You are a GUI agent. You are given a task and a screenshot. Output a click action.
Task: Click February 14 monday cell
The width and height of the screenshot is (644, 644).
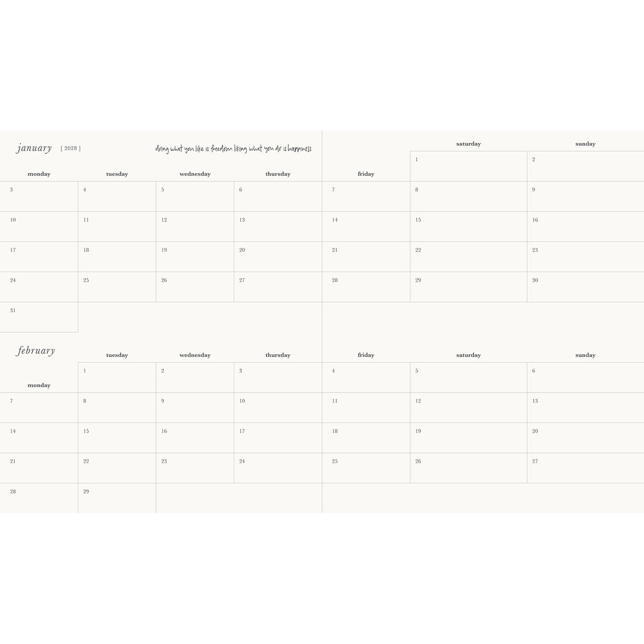click(x=39, y=438)
